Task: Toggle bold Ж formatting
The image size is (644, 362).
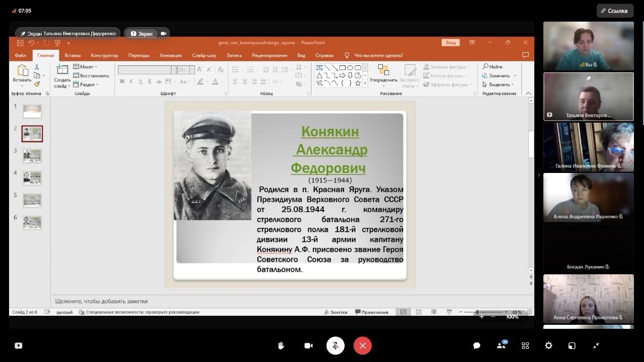Action: (122, 81)
